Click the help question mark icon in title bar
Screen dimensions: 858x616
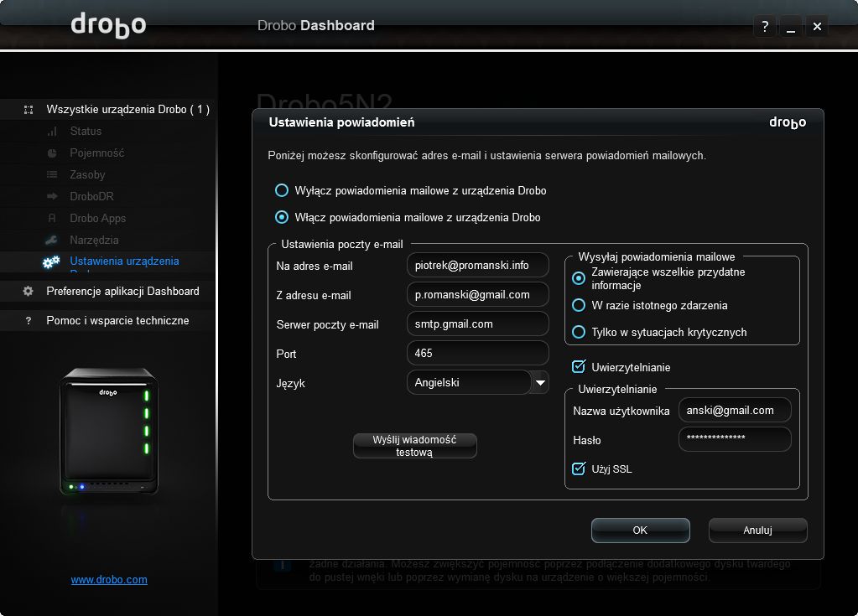(x=765, y=26)
